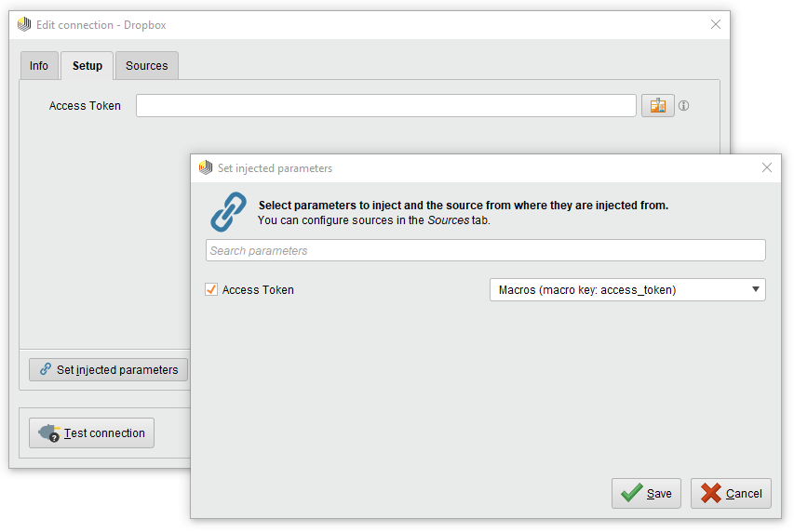
Task: Cancel the injected parameters dialog
Action: pos(731,494)
